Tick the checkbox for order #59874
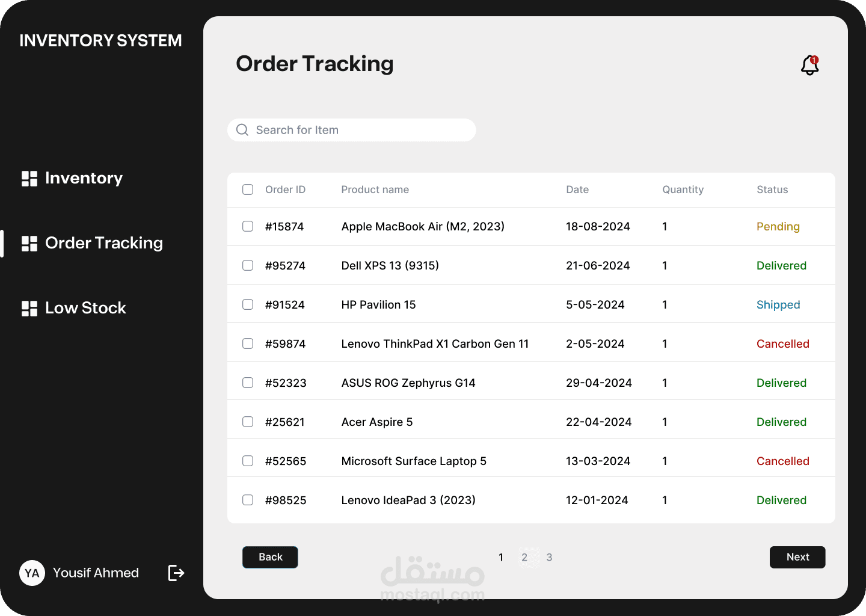Viewport: 866px width, 616px height. pos(248,343)
